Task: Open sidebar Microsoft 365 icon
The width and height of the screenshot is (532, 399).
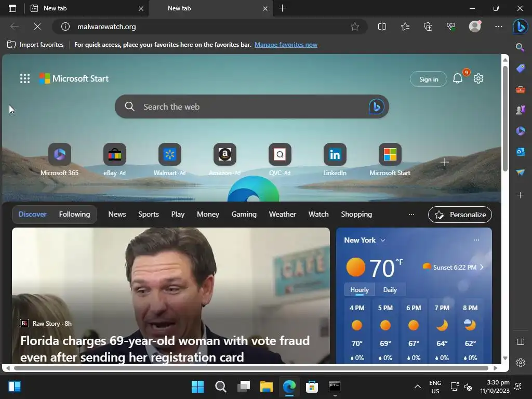Action: click(520, 131)
